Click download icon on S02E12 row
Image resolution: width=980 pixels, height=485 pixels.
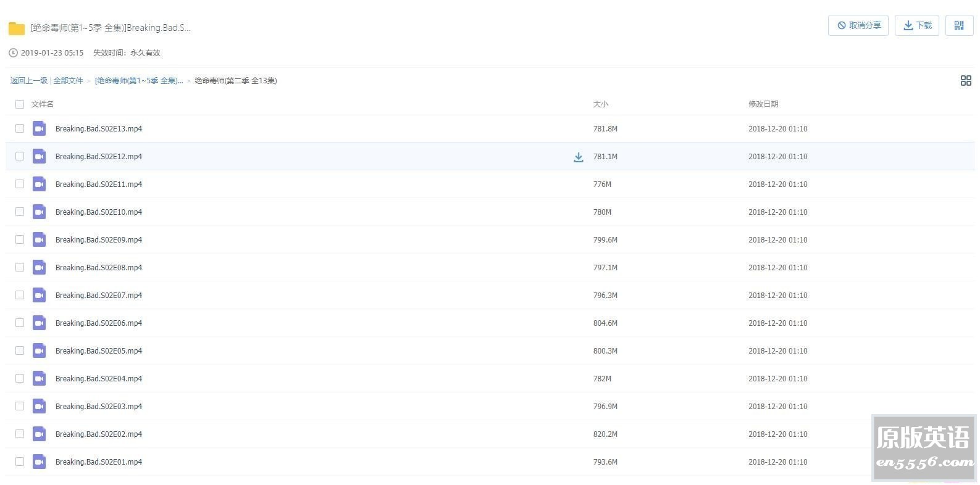[579, 157]
